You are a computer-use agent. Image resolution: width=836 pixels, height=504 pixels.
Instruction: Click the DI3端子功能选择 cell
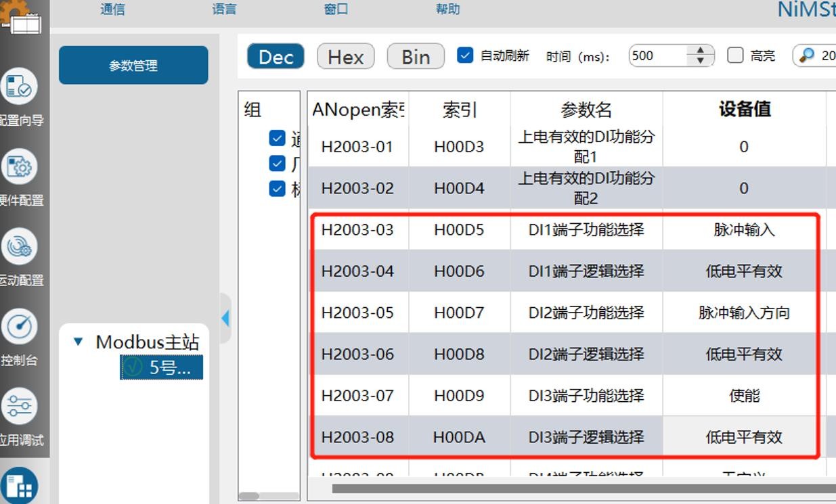click(x=586, y=396)
